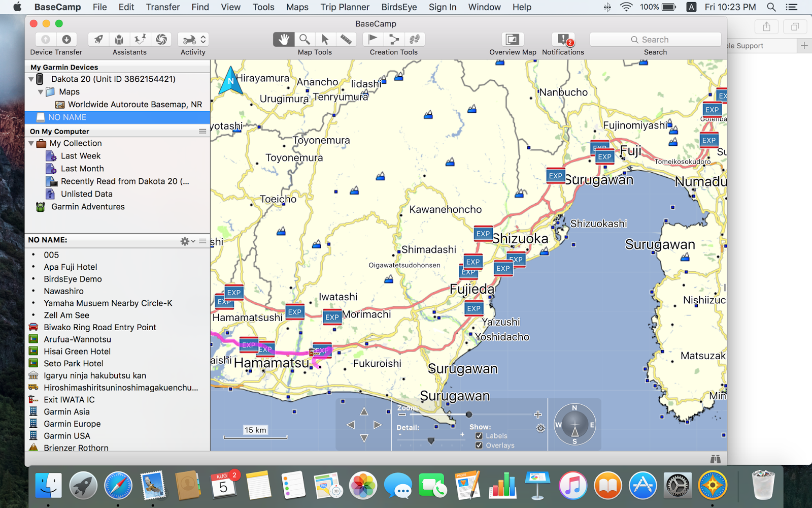Collapse the Dakota 20 device tree
The width and height of the screenshot is (812, 508).
[31, 79]
